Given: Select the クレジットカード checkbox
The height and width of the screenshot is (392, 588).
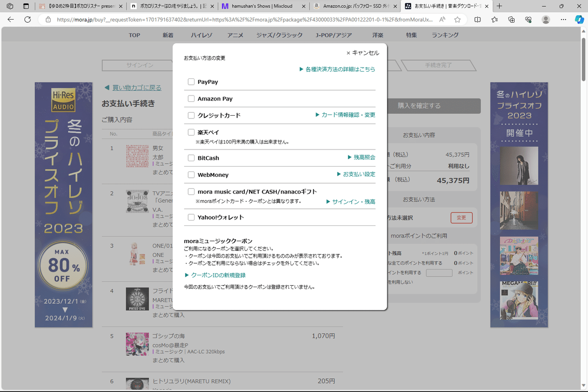Looking at the screenshot, I should point(191,115).
